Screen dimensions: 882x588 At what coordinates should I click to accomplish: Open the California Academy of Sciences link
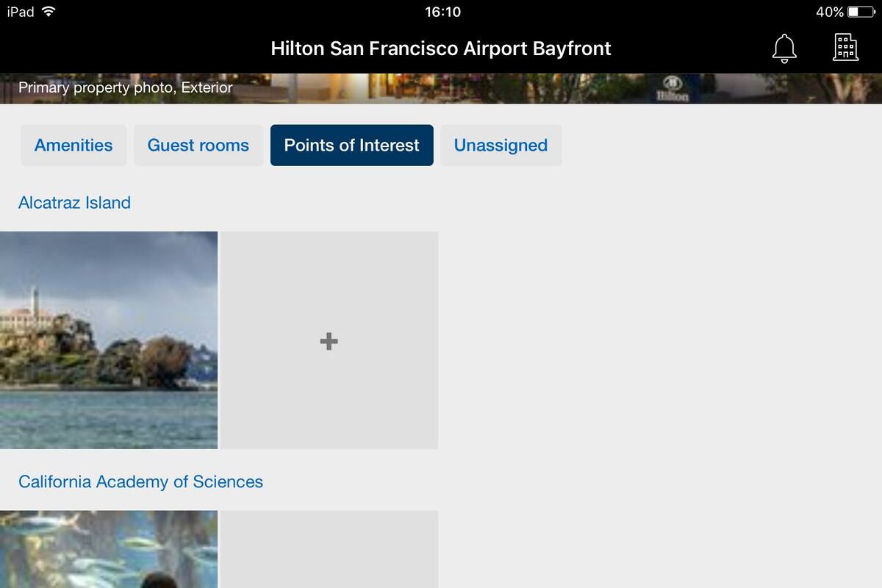(x=140, y=482)
